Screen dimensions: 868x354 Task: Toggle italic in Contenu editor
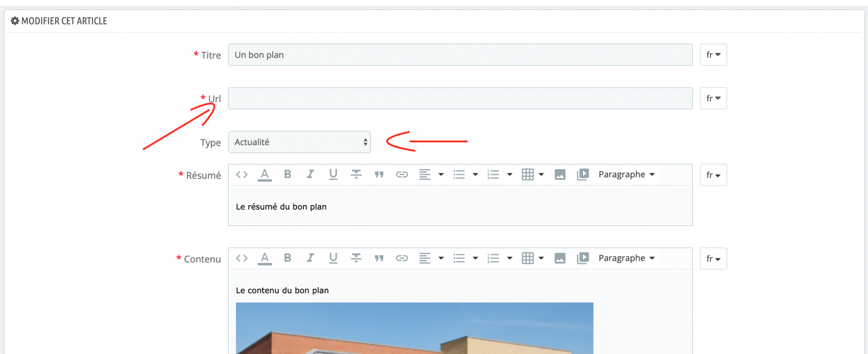310,258
